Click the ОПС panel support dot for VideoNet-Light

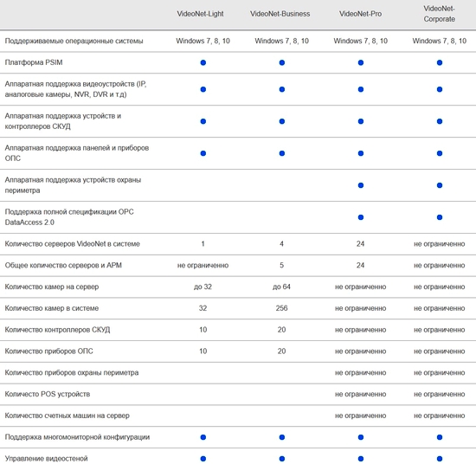[203, 153]
